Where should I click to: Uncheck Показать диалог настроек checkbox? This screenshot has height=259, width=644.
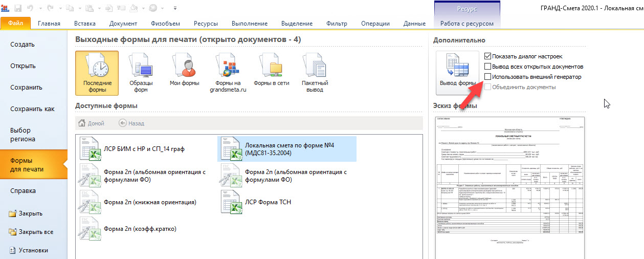click(487, 56)
